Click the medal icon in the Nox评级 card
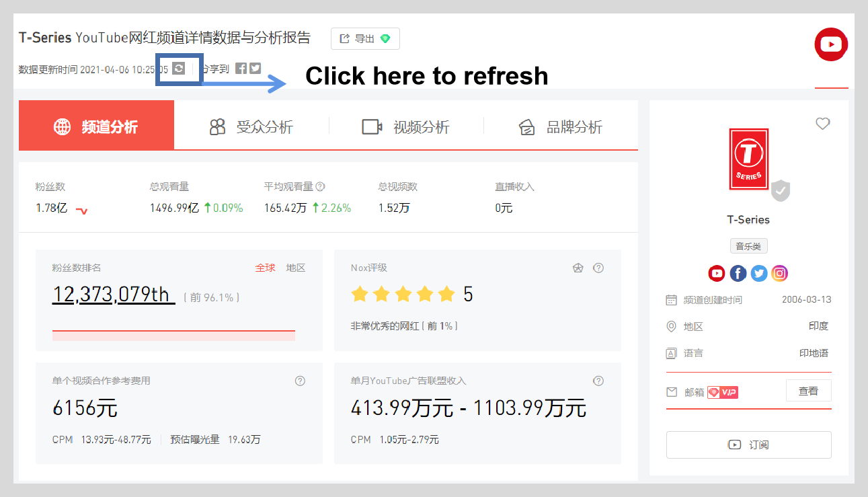The height and width of the screenshot is (497, 868). coord(578,268)
